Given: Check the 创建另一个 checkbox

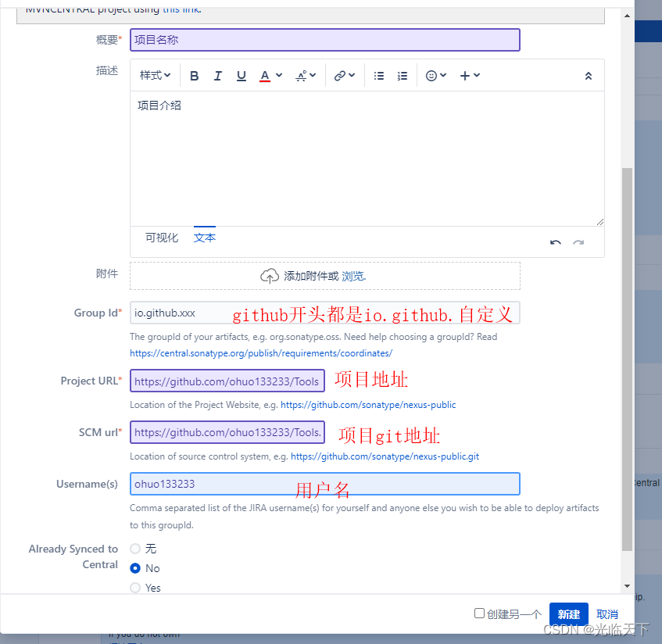Looking at the screenshot, I should pos(479,614).
